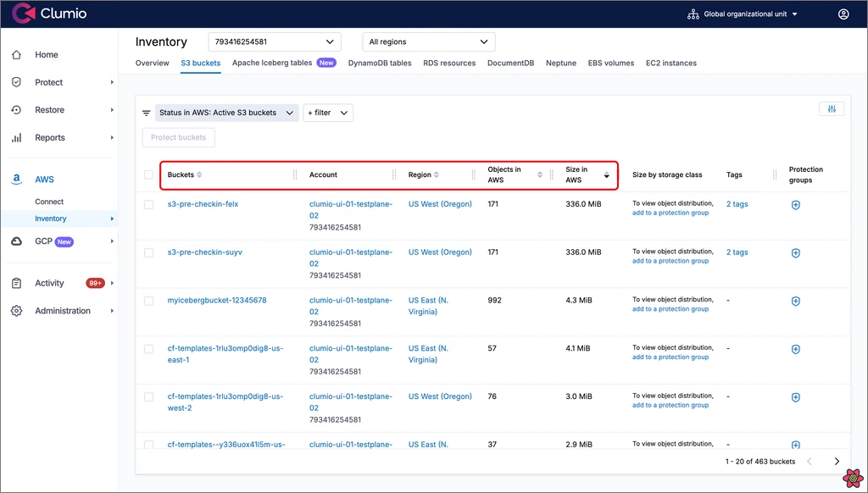Sort by Size in AWS arrow

click(x=607, y=174)
